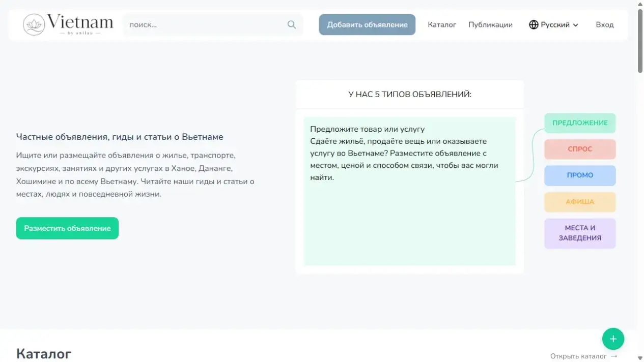
Task: Click the globe language icon
Action: coord(534,24)
